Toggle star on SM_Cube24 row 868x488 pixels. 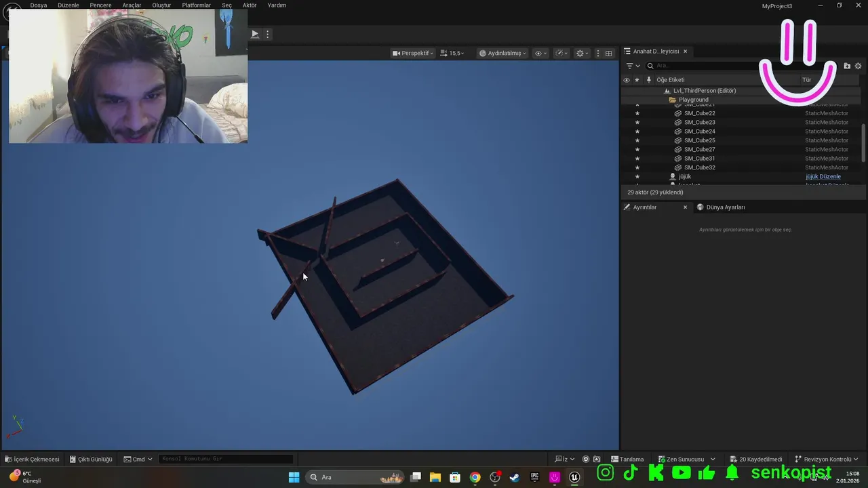[637, 131]
